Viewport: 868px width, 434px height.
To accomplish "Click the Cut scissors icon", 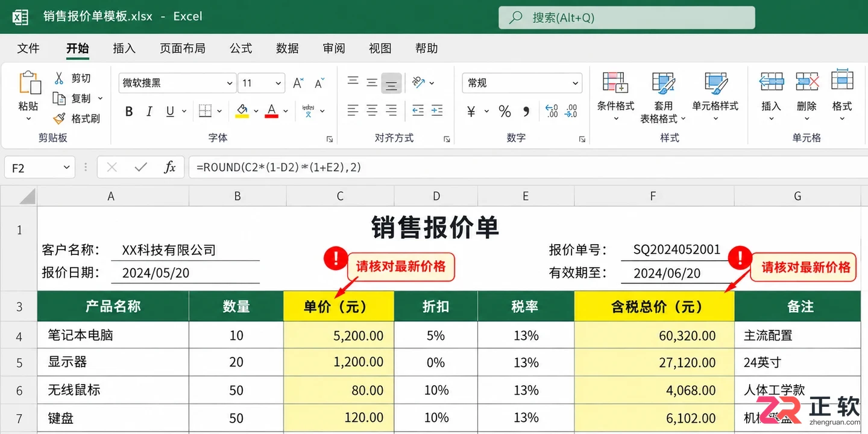I will [59, 78].
